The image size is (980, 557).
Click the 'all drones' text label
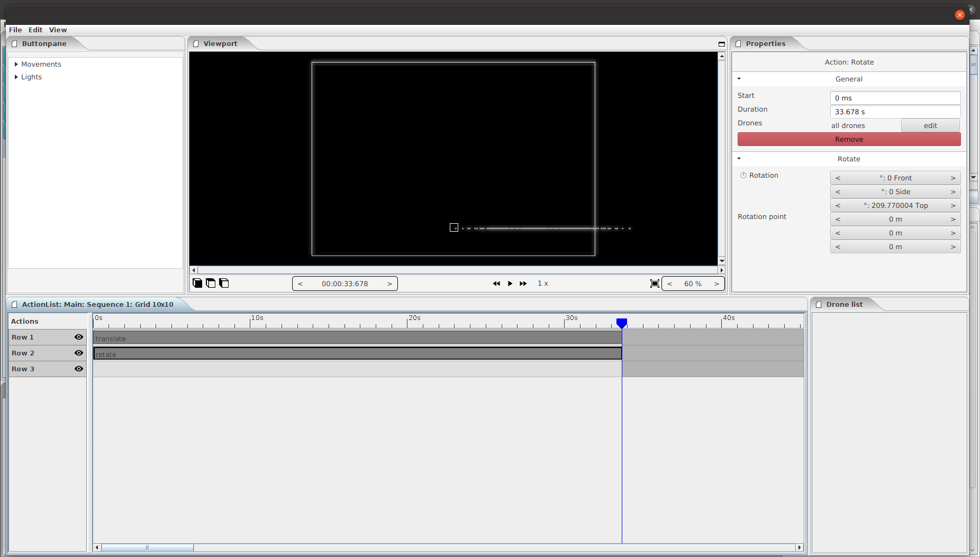click(x=848, y=125)
